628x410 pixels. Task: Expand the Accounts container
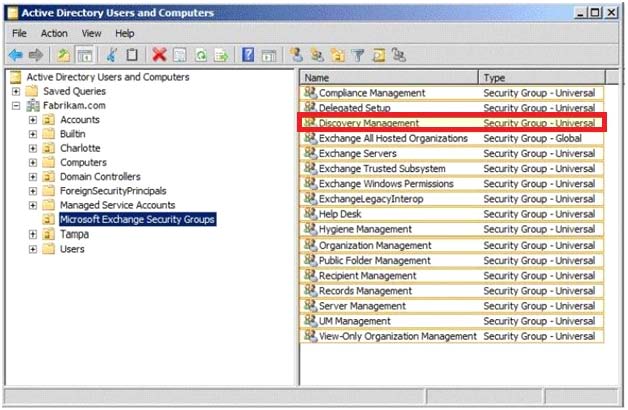point(33,120)
